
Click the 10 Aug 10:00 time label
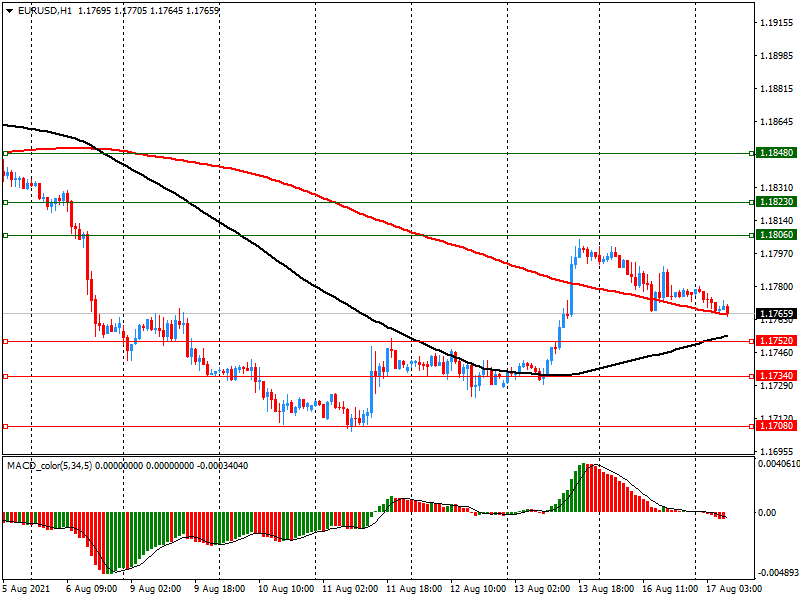(285, 589)
